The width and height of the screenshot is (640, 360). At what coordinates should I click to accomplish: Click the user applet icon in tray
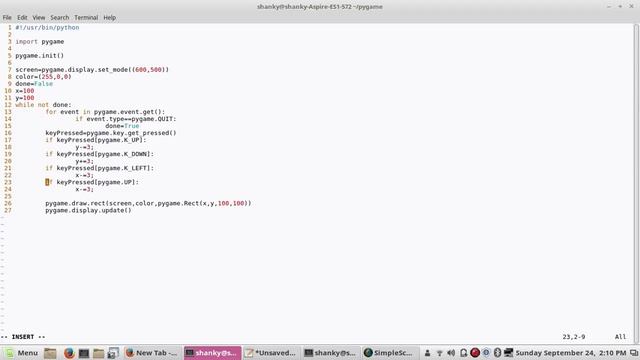click(x=427, y=353)
